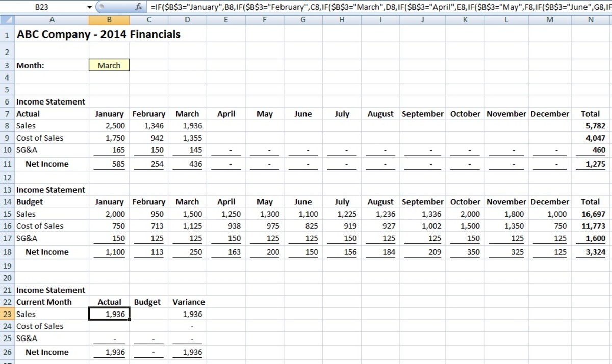Click Budget February Cost of Sales 713

[x=157, y=226]
